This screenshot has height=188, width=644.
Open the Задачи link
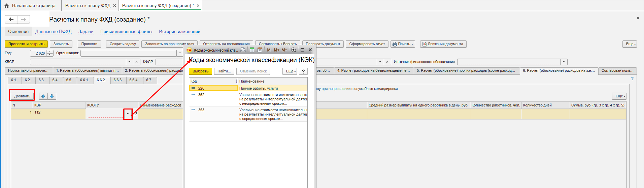pos(86,32)
